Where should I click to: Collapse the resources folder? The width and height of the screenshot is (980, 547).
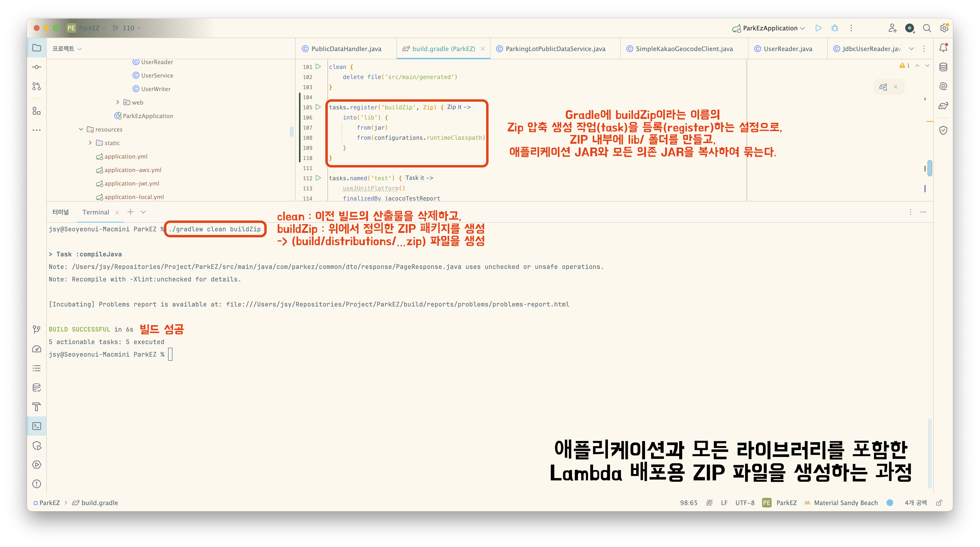coord(81,129)
